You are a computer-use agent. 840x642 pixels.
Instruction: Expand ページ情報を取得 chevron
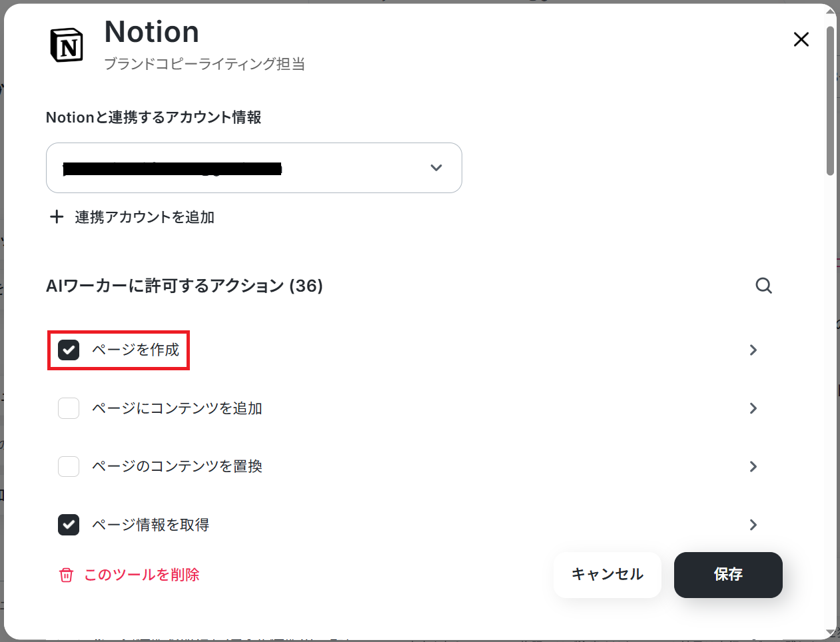[x=753, y=525]
